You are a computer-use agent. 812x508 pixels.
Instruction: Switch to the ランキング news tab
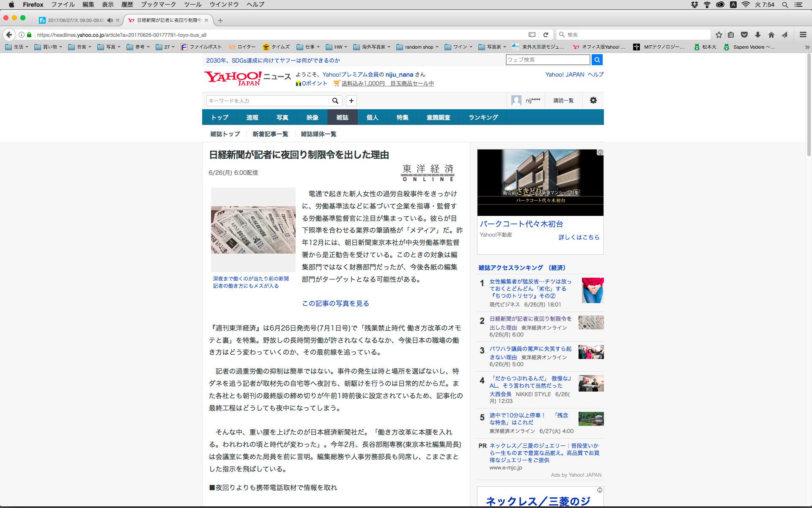coord(483,117)
